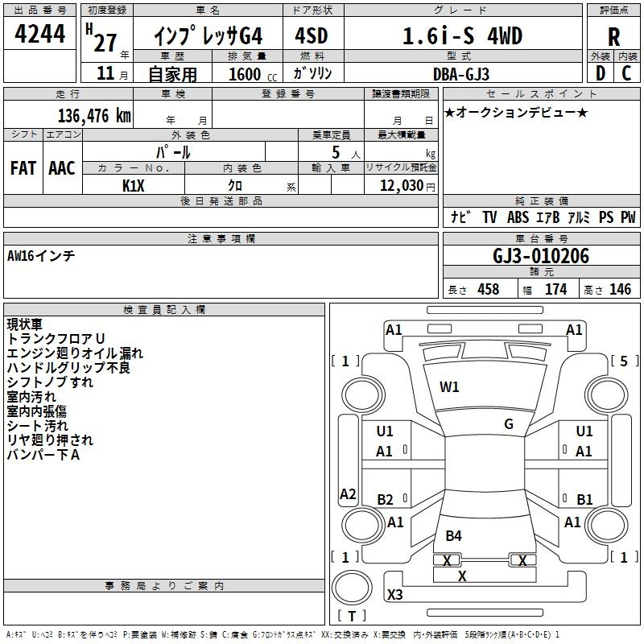This screenshot has width=644, height=644.
Task: Click the color code K1X
Action: [134, 185]
